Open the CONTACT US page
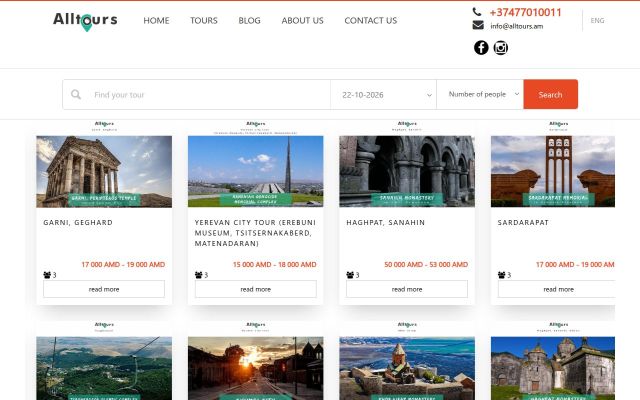 point(371,20)
